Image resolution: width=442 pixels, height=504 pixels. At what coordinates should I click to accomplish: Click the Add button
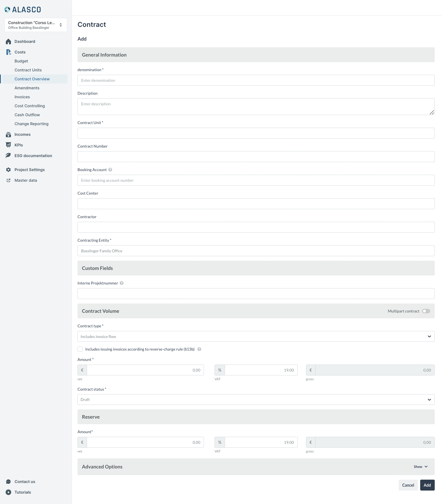coord(427,485)
